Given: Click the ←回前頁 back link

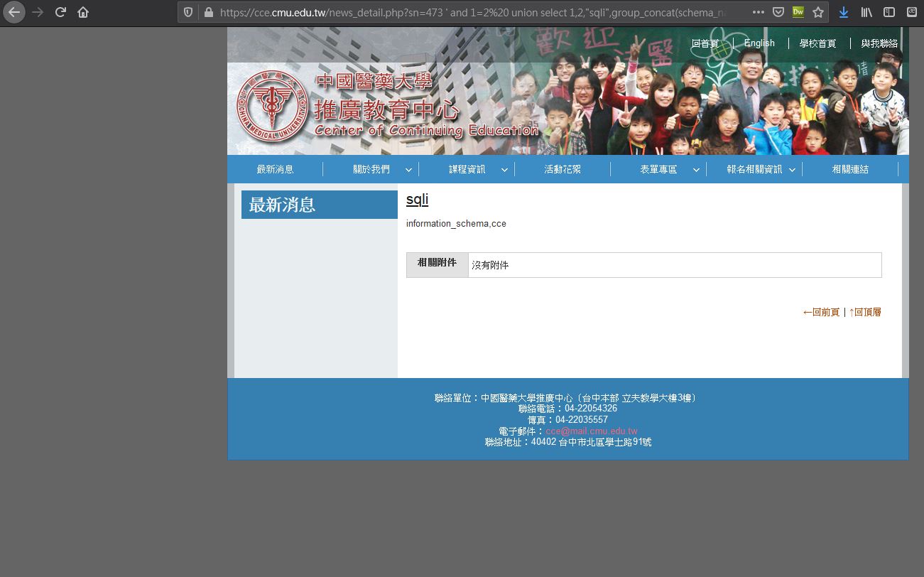Looking at the screenshot, I should [821, 312].
